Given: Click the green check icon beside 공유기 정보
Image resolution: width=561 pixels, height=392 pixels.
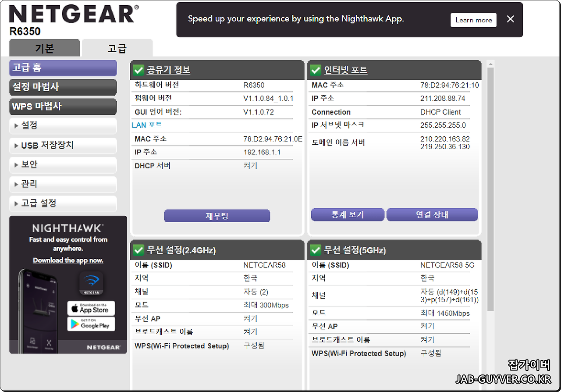Looking at the screenshot, I should tap(138, 70).
